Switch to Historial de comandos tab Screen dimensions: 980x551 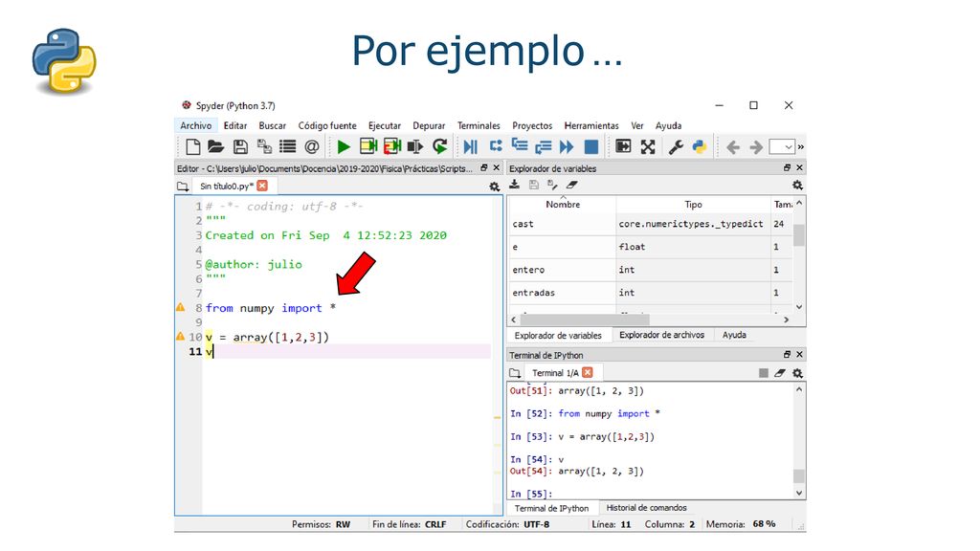pyautogui.click(x=646, y=508)
